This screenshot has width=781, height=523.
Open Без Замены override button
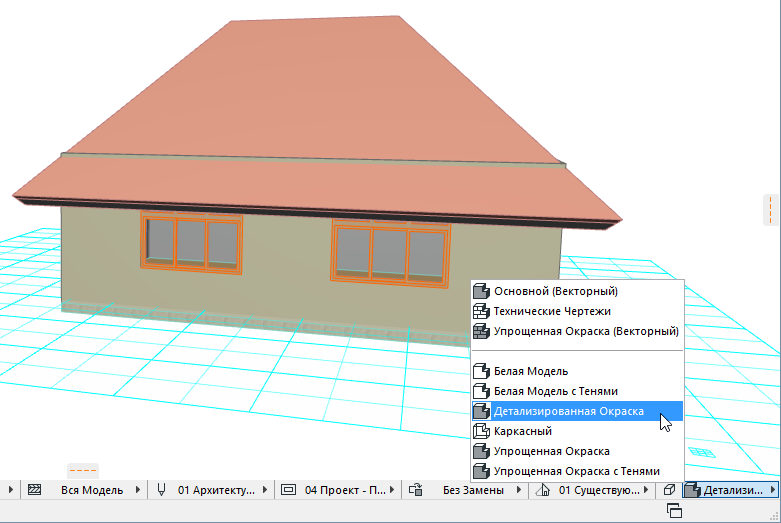[x=473, y=490]
